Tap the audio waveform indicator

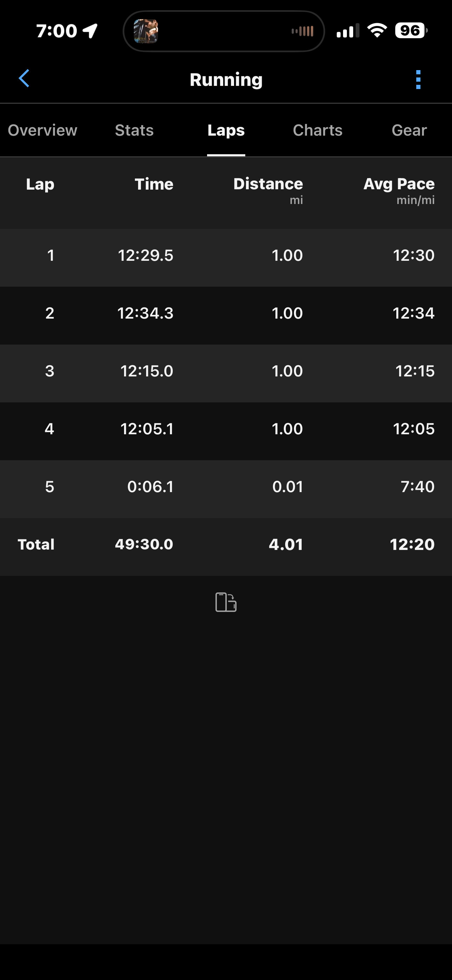tap(302, 31)
